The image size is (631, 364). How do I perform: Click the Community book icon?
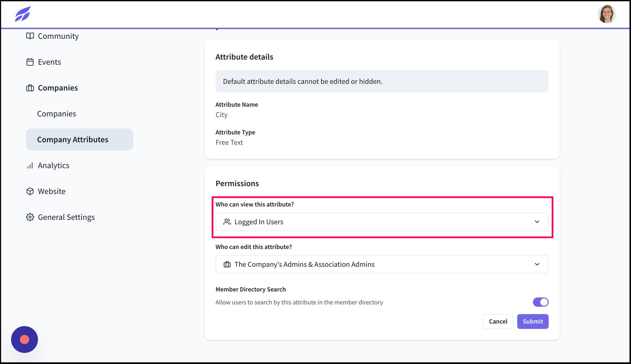coord(30,36)
